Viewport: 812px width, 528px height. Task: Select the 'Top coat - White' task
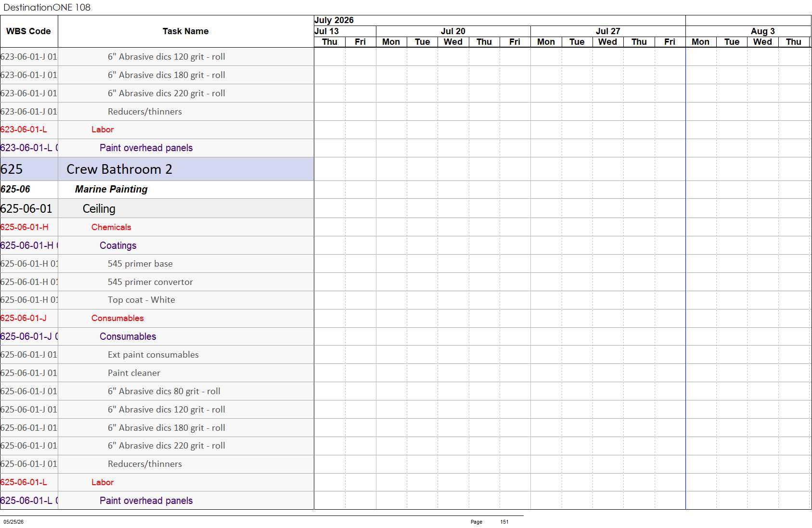(142, 300)
